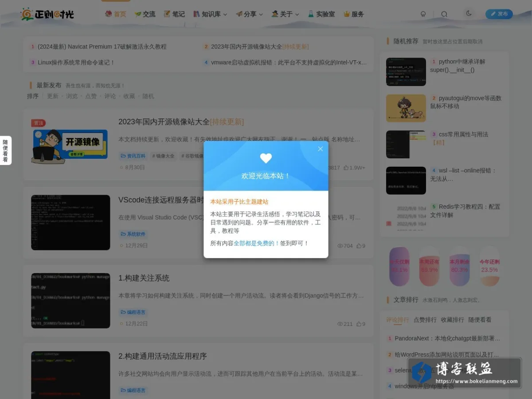
Task: Click the # 镜像大全 tag
Action: (164, 156)
